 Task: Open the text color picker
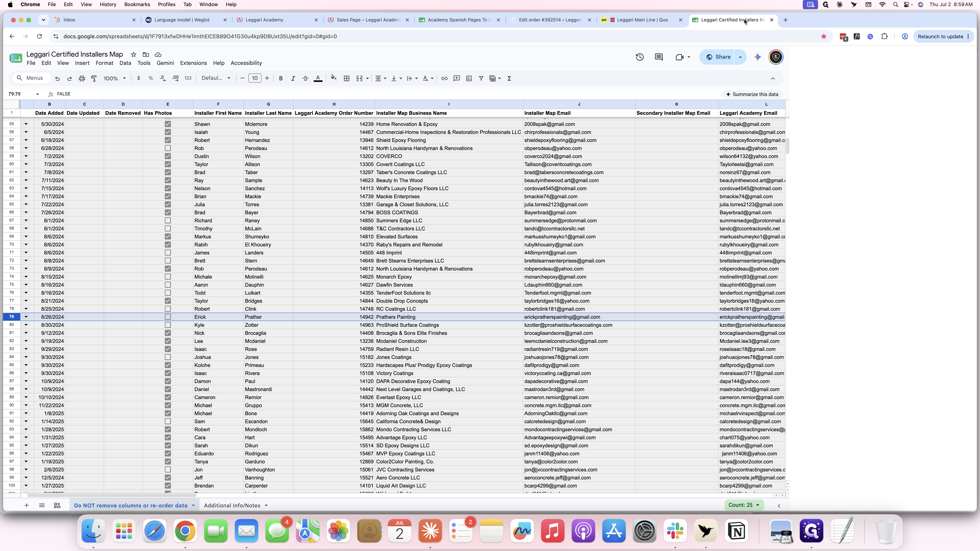318,78
